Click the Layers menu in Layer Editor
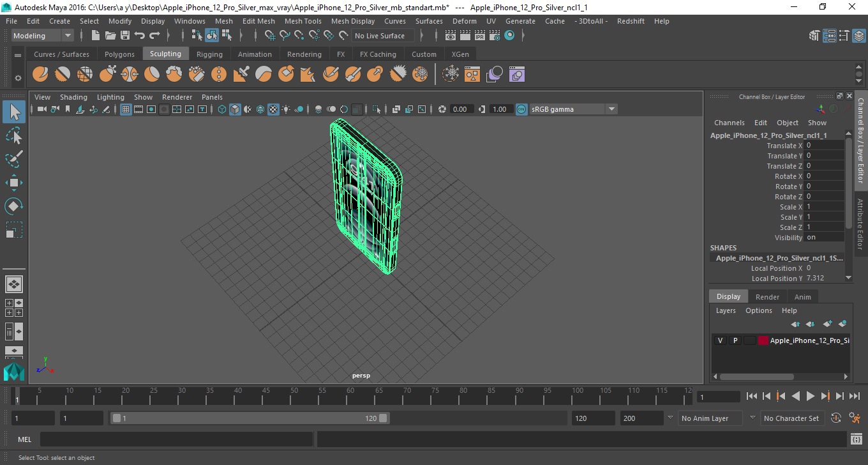Viewport: 868px width, 465px height. 726,310
